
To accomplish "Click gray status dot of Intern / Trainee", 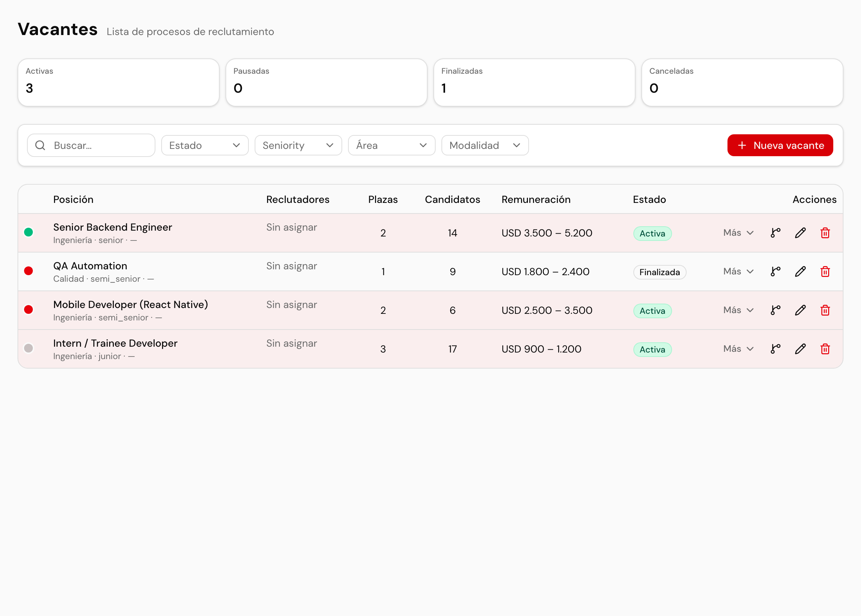I will pyautogui.click(x=28, y=348).
